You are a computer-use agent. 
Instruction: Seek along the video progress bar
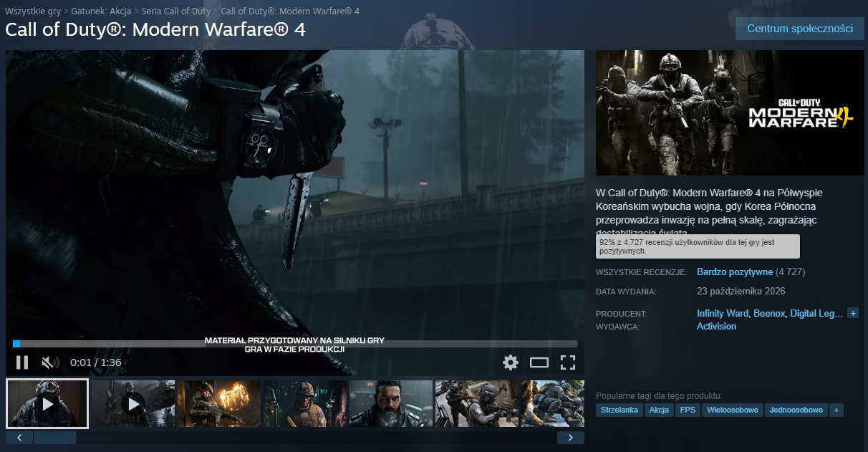point(295,344)
